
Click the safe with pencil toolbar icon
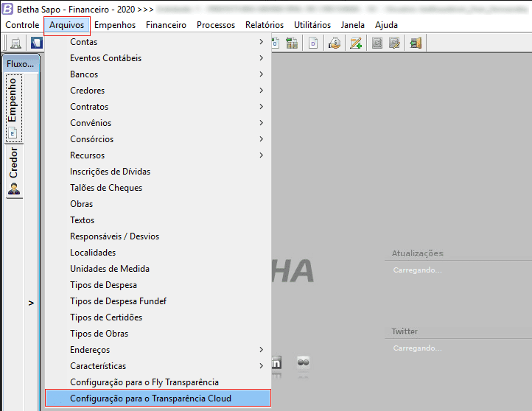point(394,43)
